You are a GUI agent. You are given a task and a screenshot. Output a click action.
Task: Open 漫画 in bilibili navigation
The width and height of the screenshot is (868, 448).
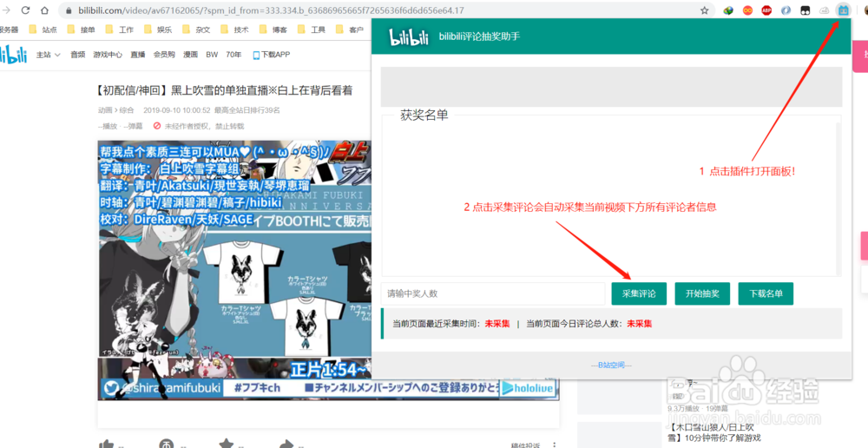(190, 55)
